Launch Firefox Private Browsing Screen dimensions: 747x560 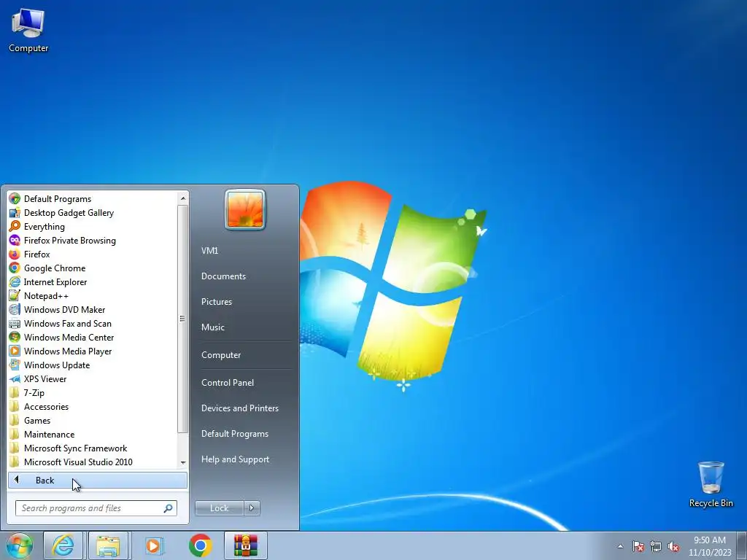click(69, 240)
